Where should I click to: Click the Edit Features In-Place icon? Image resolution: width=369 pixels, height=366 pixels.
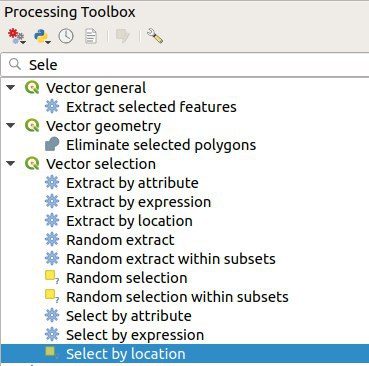click(x=122, y=36)
